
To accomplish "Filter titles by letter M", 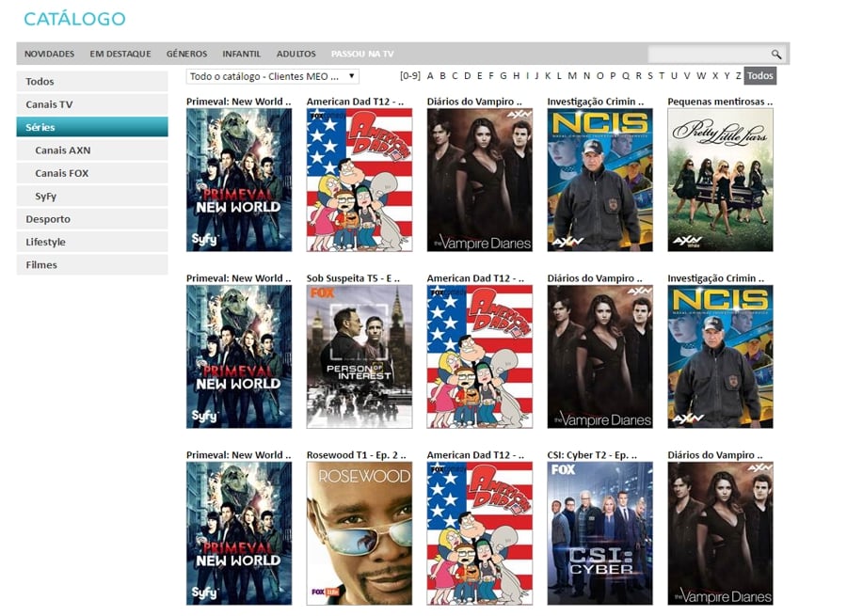I will [572, 75].
